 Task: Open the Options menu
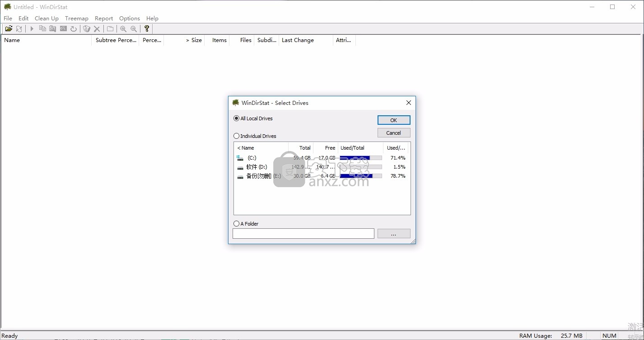[130, 19]
